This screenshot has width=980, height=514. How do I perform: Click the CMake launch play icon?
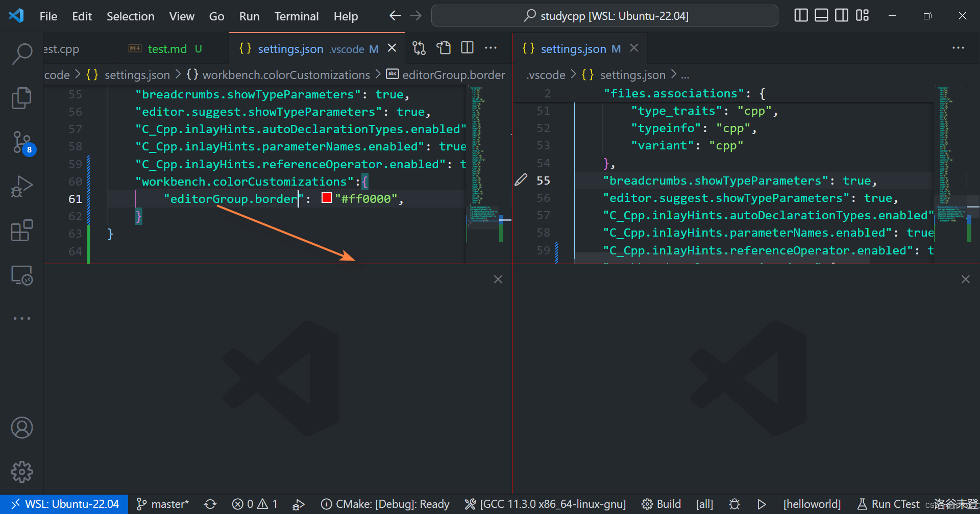point(762,504)
